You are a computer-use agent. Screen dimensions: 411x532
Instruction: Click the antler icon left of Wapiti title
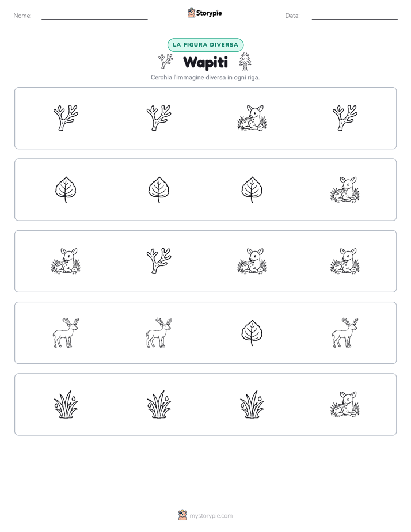pos(165,62)
